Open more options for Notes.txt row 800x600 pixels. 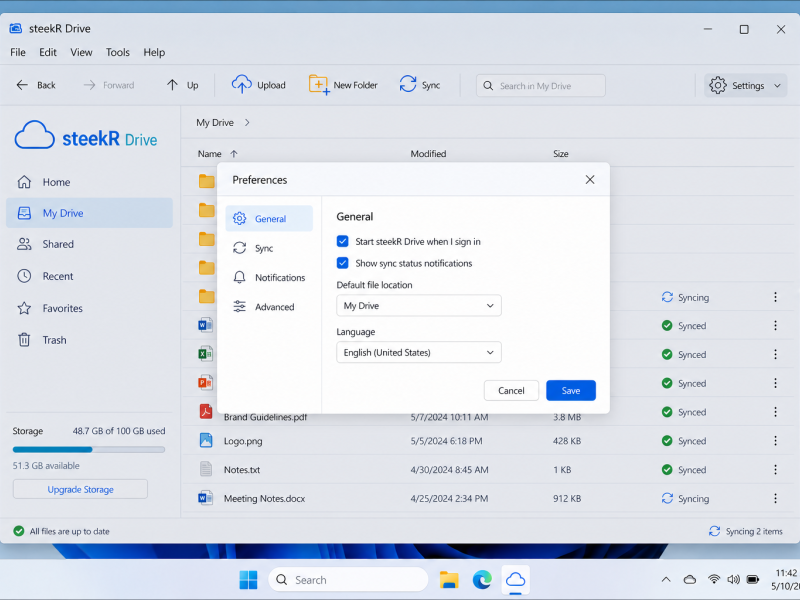point(776,469)
